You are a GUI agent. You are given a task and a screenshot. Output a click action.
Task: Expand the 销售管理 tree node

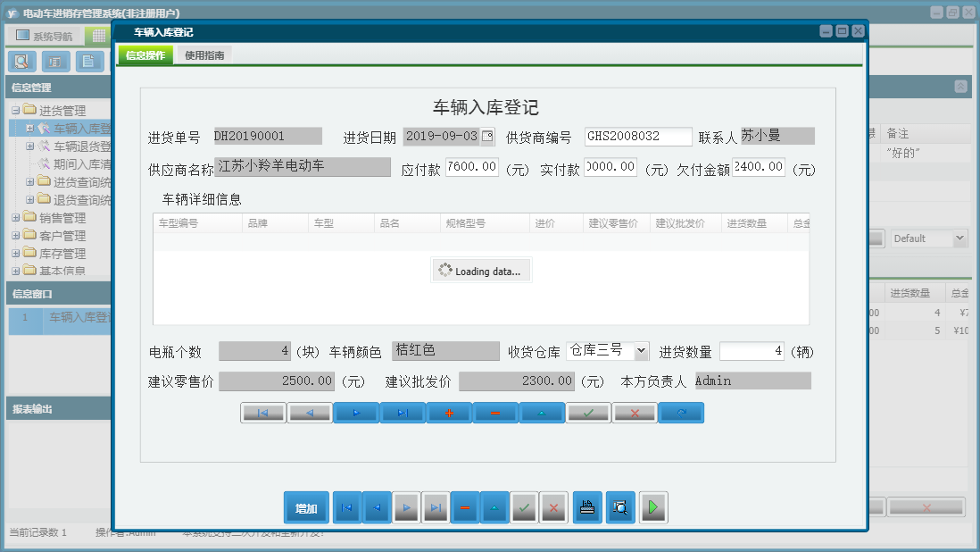[16, 218]
